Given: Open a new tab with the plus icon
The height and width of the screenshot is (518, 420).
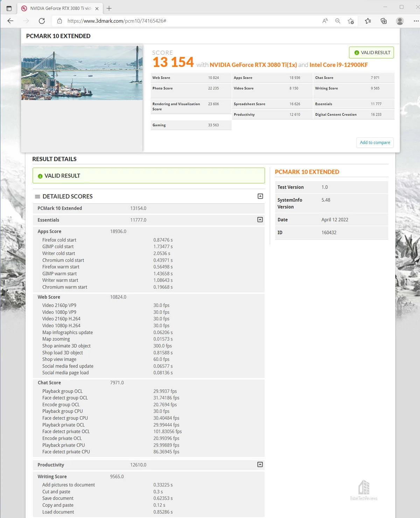Looking at the screenshot, I should pyautogui.click(x=109, y=8).
